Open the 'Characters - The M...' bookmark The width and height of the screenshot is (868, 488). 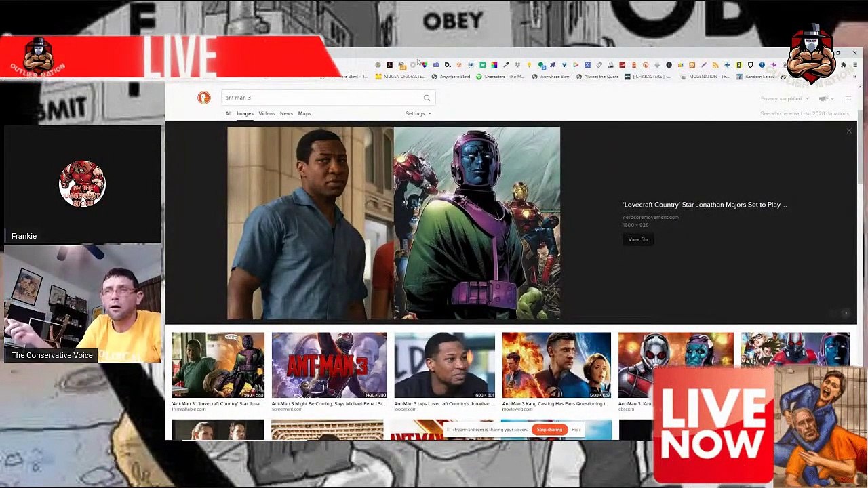[500, 77]
